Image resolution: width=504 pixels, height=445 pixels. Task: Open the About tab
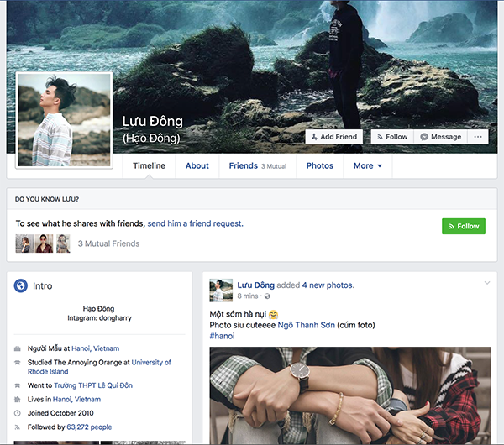tap(197, 166)
